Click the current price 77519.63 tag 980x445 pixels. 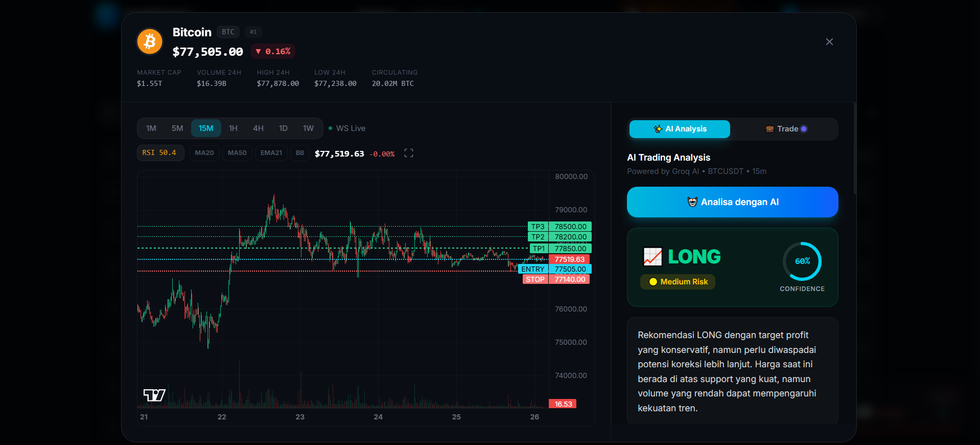click(x=569, y=259)
